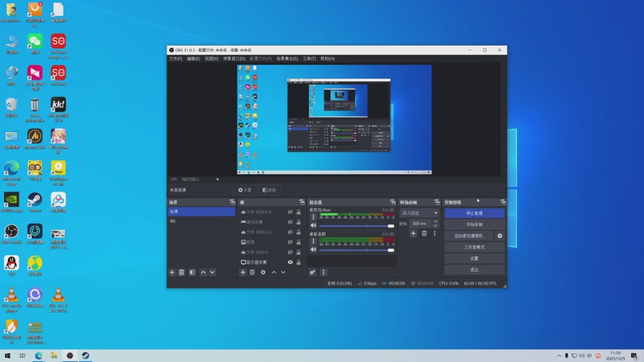Image resolution: width=644 pixels, height=362 pixels.
Task: Unlock the 文本 (GDI+) 4 source
Action: (x=299, y=212)
